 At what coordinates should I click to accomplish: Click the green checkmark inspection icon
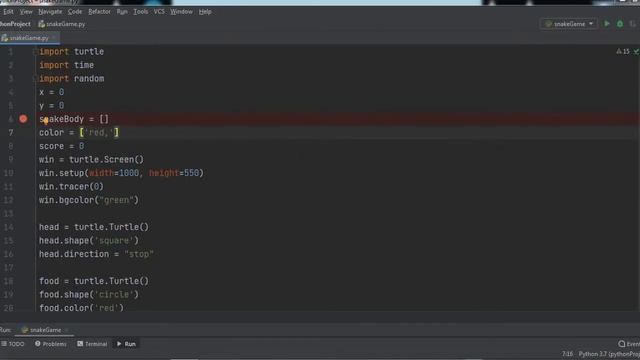pyautogui.click(x=636, y=51)
